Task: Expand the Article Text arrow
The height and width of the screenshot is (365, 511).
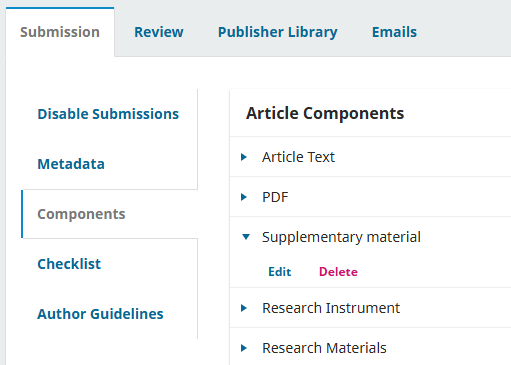Action: [244, 157]
